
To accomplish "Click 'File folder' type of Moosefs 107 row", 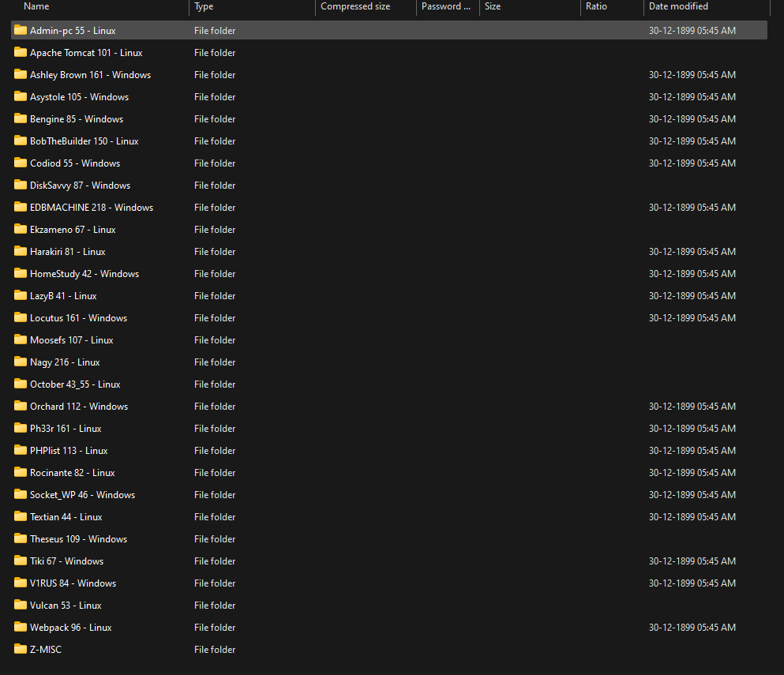I will pyautogui.click(x=215, y=340).
